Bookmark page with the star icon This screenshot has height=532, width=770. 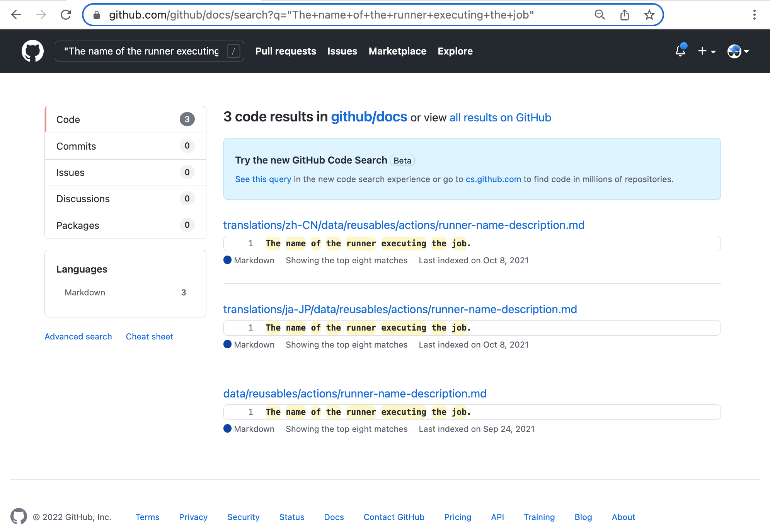[x=649, y=15]
